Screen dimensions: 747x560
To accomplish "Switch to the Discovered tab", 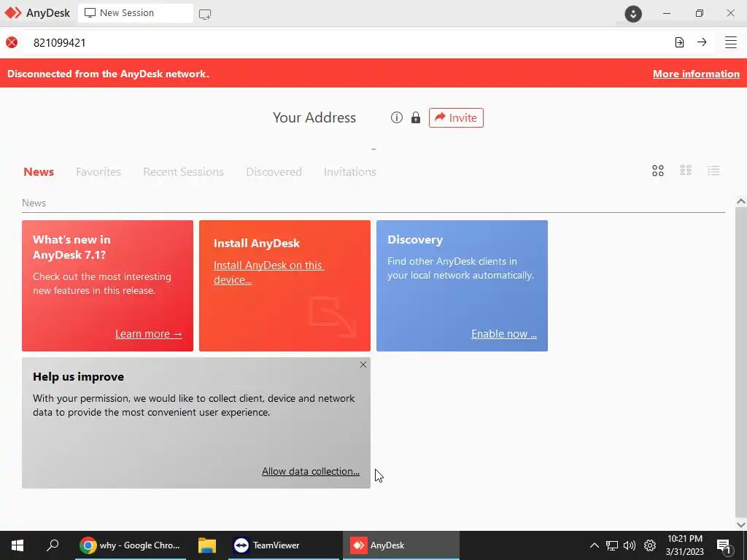I will (x=274, y=172).
